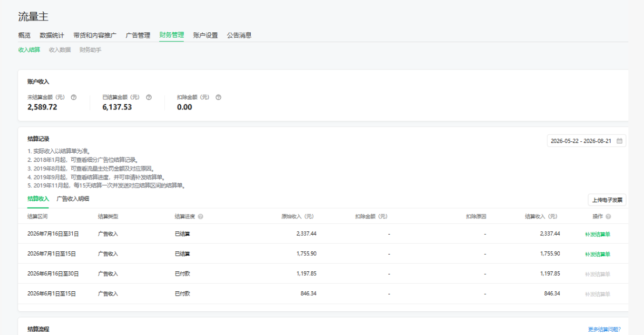The height and width of the screenshot is (335, 644).
Task: Open 公告消息 tab
Action: [239, 35]
